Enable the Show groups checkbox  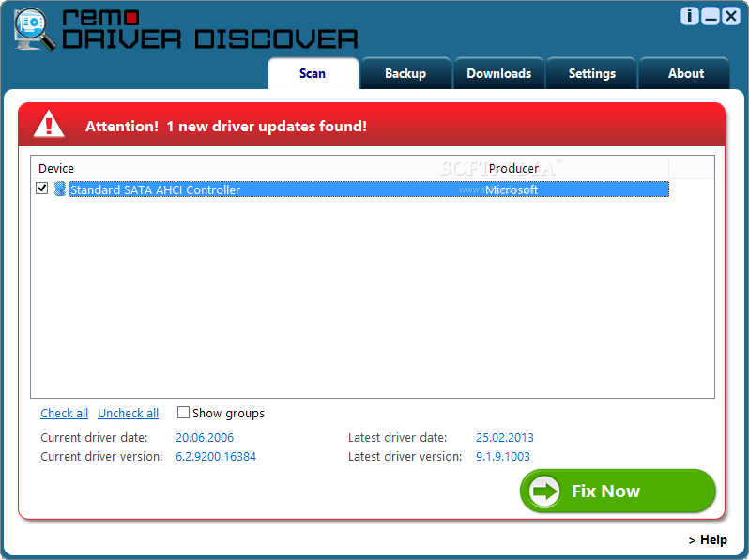183,412
